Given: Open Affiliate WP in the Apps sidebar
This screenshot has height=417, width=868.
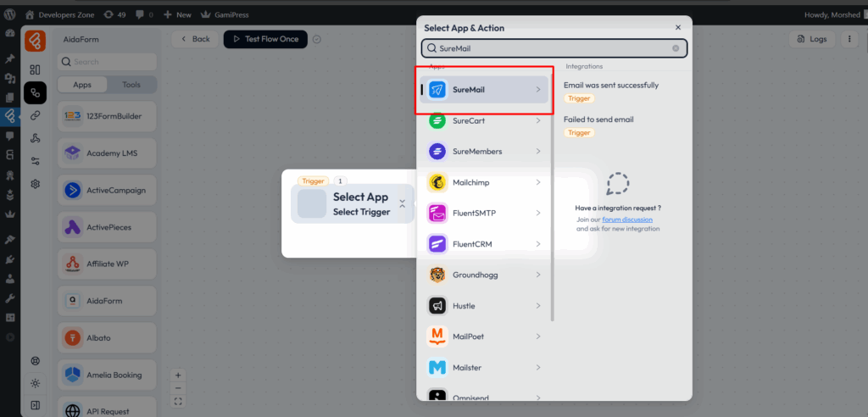Looking at the screenshot, I should (107, 264).
